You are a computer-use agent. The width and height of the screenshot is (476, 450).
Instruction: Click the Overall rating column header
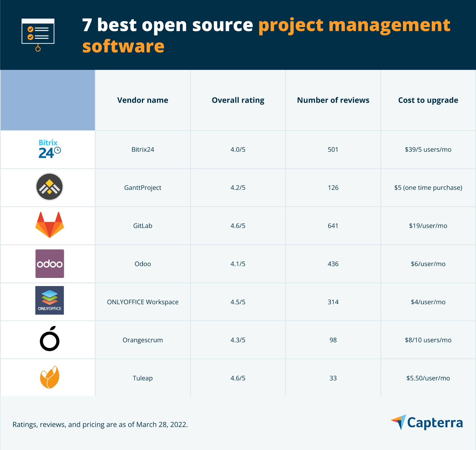(x=238, y=100)
